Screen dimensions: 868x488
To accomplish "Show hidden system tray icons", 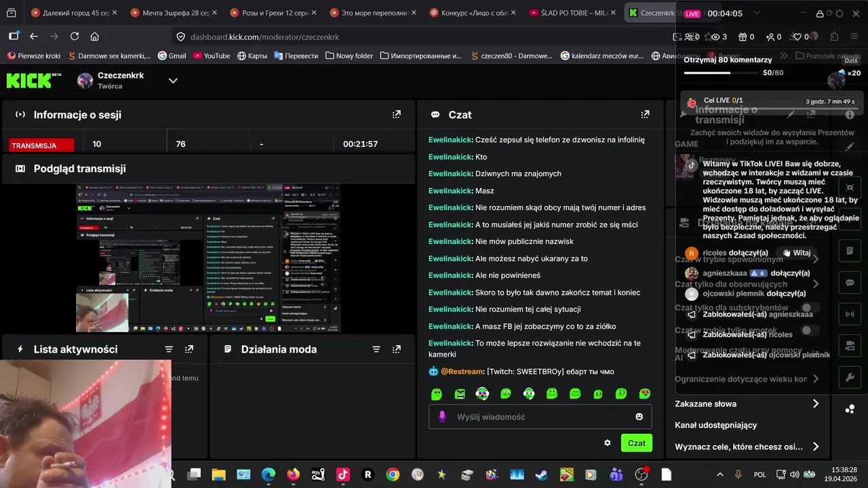I will [x=719, y=474].
